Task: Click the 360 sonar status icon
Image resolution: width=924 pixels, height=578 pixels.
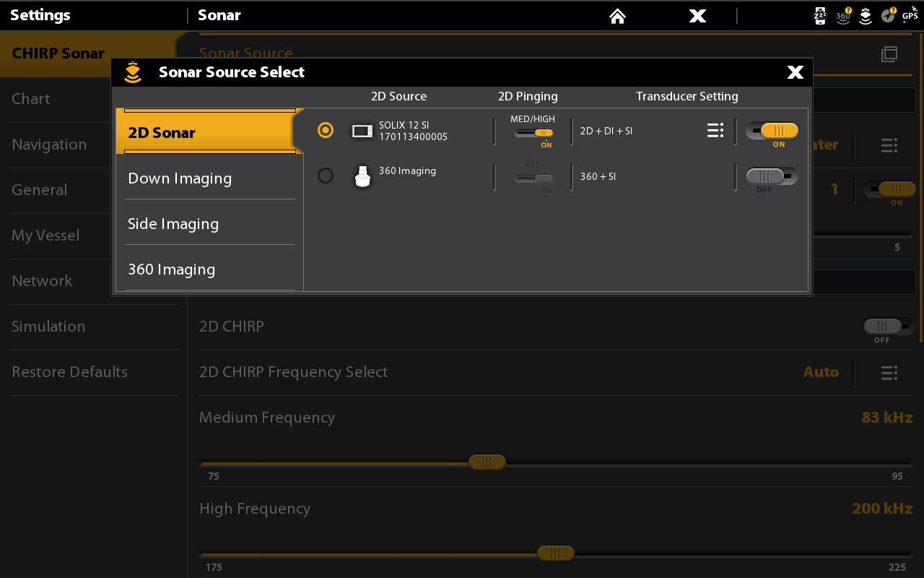Action: tap(843, 15)
